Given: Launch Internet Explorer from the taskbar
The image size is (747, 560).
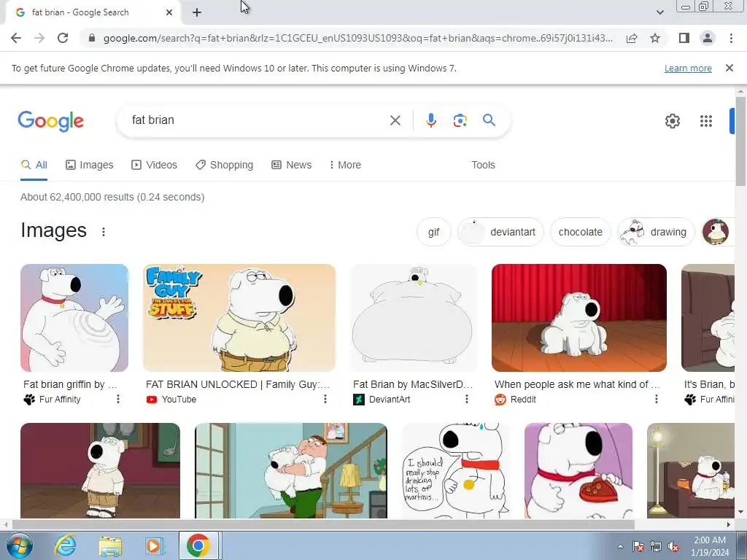Looking at the screenshot, I should [65, 545].
